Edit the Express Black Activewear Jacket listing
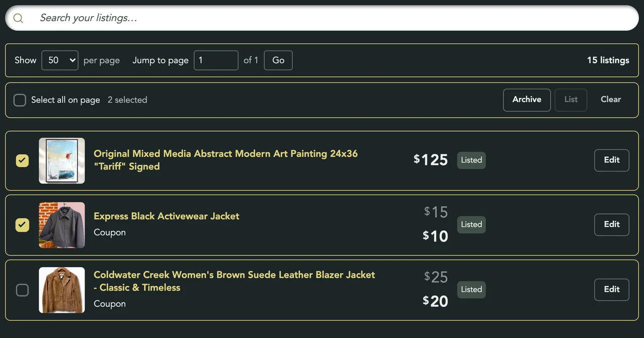Screen dimensions: 644x338 tap(612, 225)
